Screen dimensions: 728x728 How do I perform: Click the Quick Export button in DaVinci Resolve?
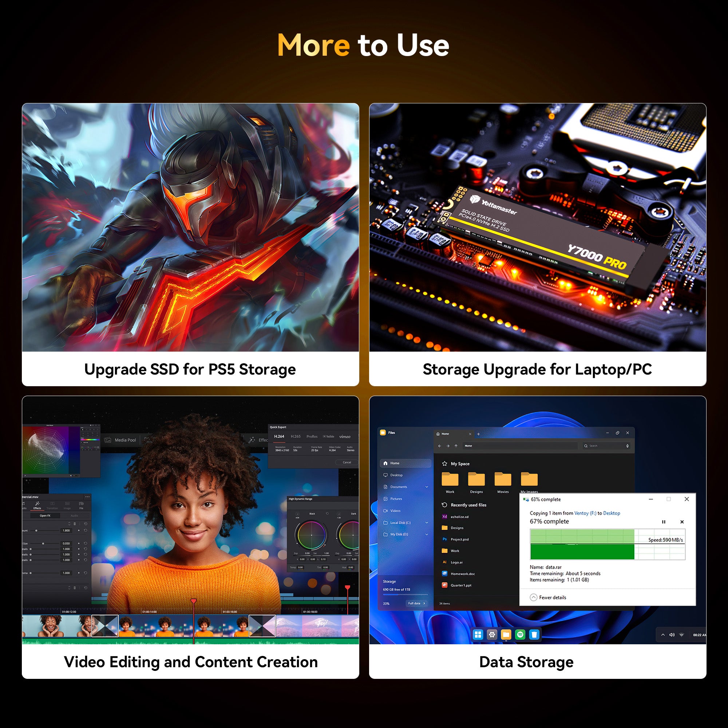pyautogui.click(x=279, y=427)
